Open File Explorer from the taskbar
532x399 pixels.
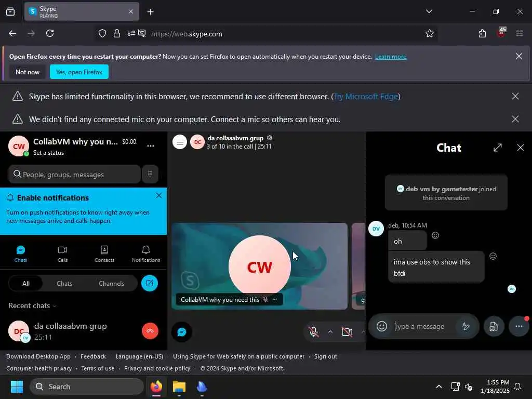[179, 387]
